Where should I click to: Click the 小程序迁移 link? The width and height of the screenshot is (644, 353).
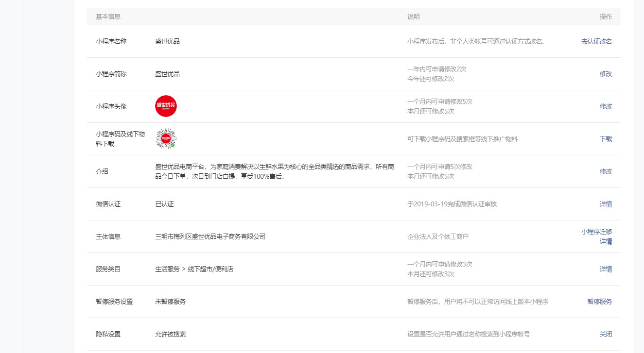click(x=596, y=232)
